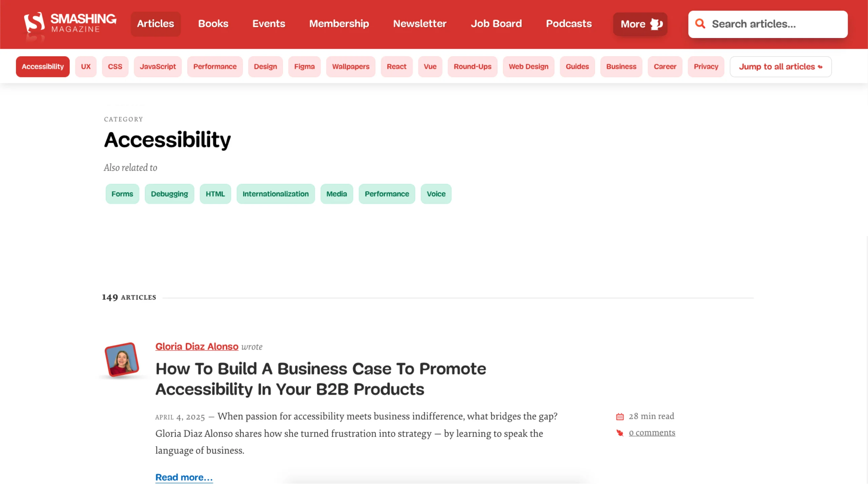Select Membership in the header
The height and width of the screenshot is (484, 868).
[x=339, y=24]
